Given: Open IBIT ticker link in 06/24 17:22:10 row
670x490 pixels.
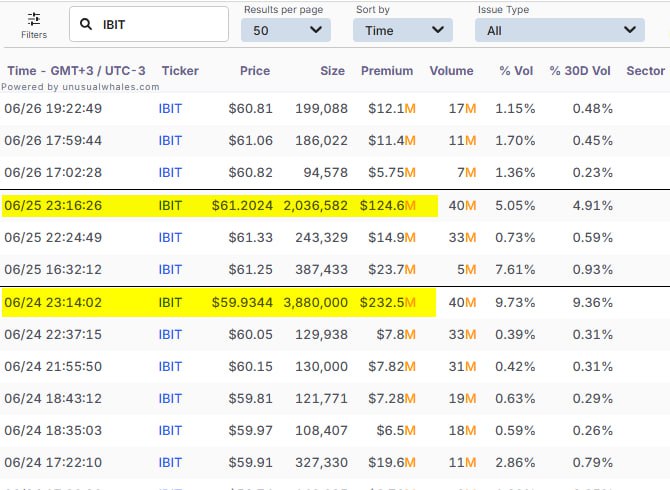Looking at the screenshot, I should (170, 463).
